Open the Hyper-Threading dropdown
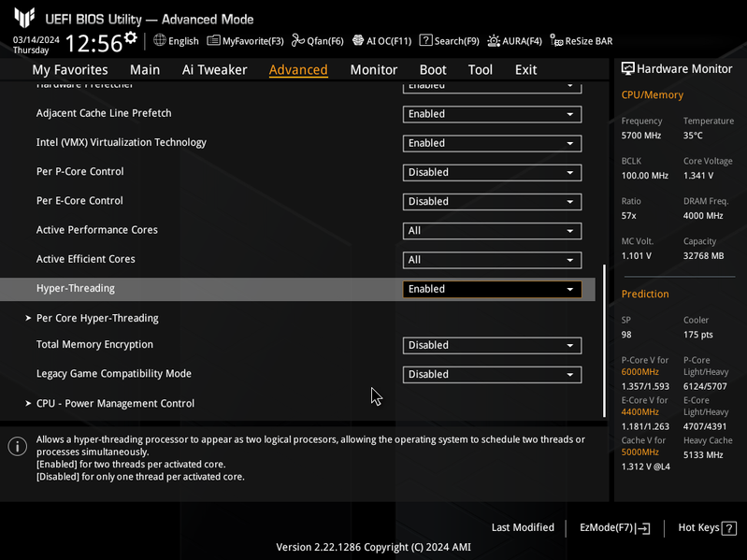 coord(492,289)
